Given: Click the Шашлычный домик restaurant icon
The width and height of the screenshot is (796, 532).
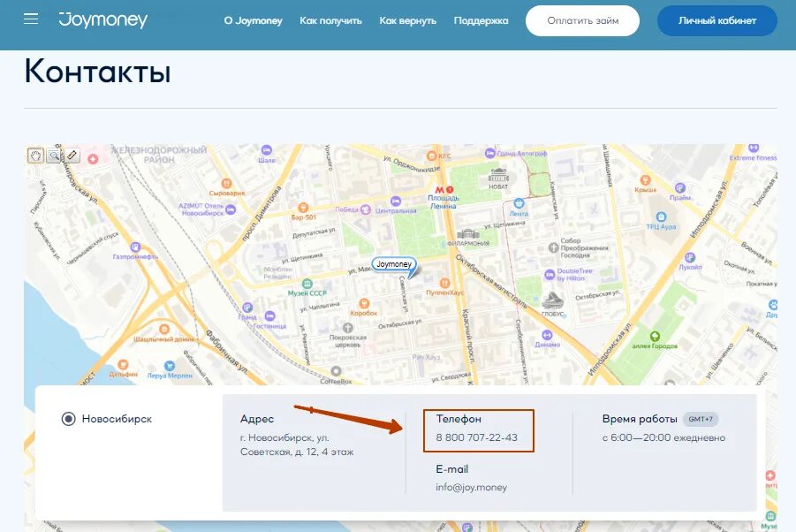Looking at the screenshot, I should 164,329.
